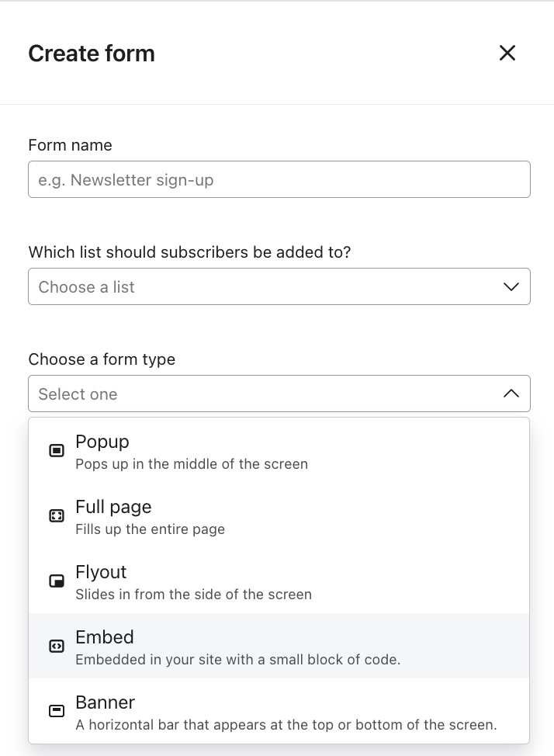Viewport: 554px width, 756px height.
Task: Choose Full page from the list
Action: (113, 507)
